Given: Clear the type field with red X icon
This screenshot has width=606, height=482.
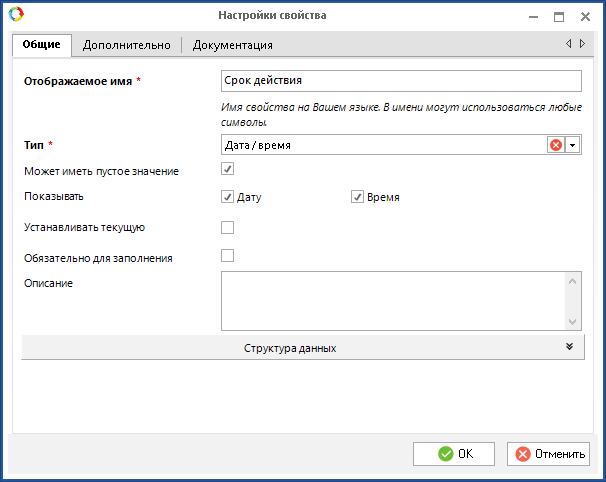Looking at the screenshot, I should click(555, 145).
